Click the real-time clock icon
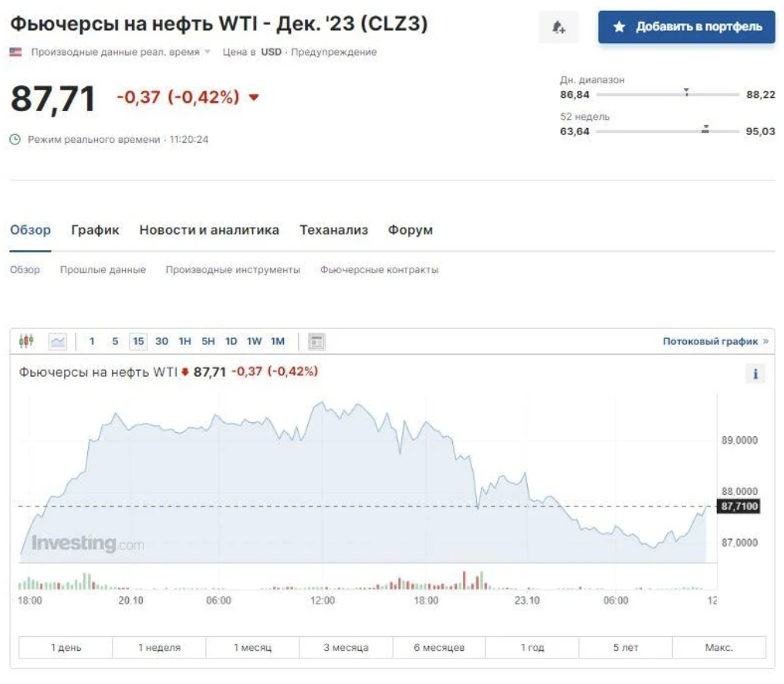The image size is (784, 684). pyautogui.click(x=15, y=140)
